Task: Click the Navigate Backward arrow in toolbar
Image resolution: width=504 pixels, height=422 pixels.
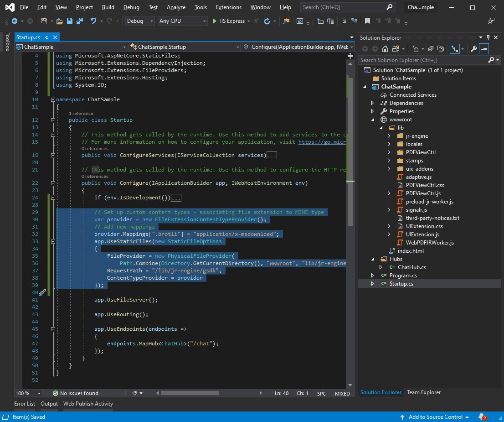Action: pyautogui.click(x=15, y=21)
